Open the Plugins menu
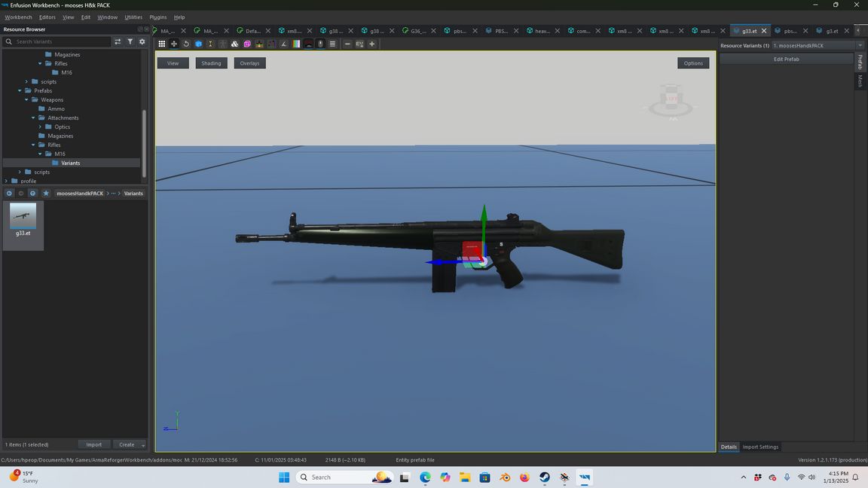This screenshot has width=868, height=488. coord(158,17)
